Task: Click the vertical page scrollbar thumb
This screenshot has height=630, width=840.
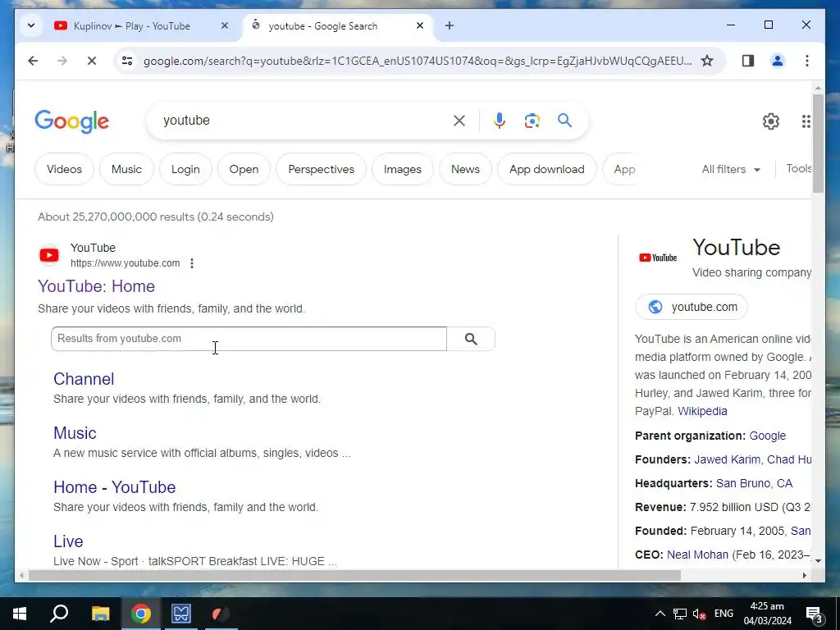Action: (x=818, y=144)
